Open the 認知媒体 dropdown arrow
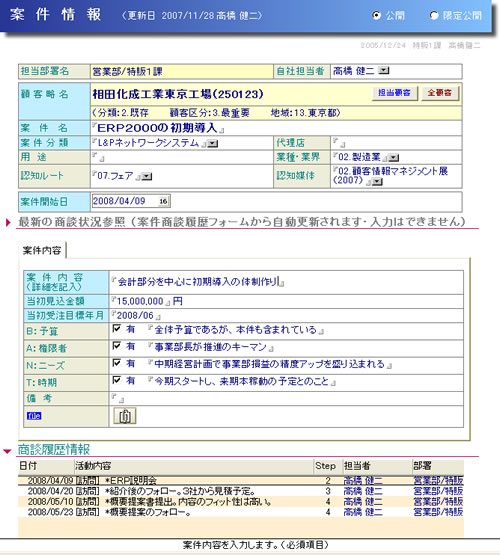The width and height of the screenshot is (500, 555). (377, 182)
